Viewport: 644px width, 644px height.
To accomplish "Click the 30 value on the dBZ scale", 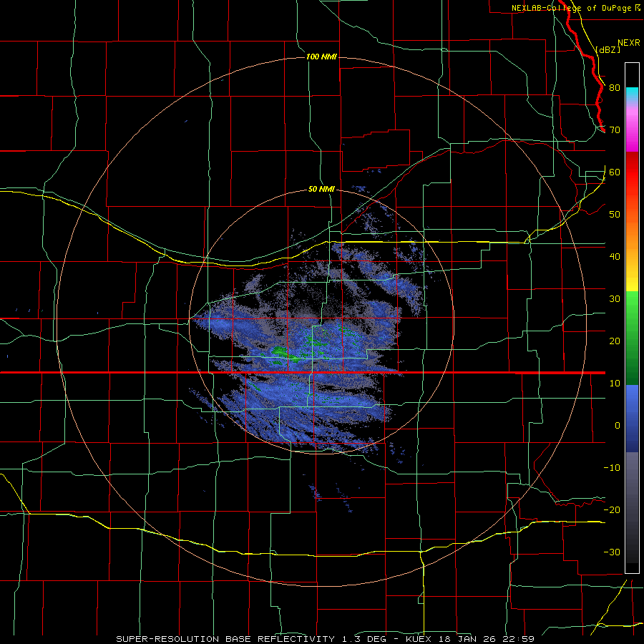I will [615, 298].
